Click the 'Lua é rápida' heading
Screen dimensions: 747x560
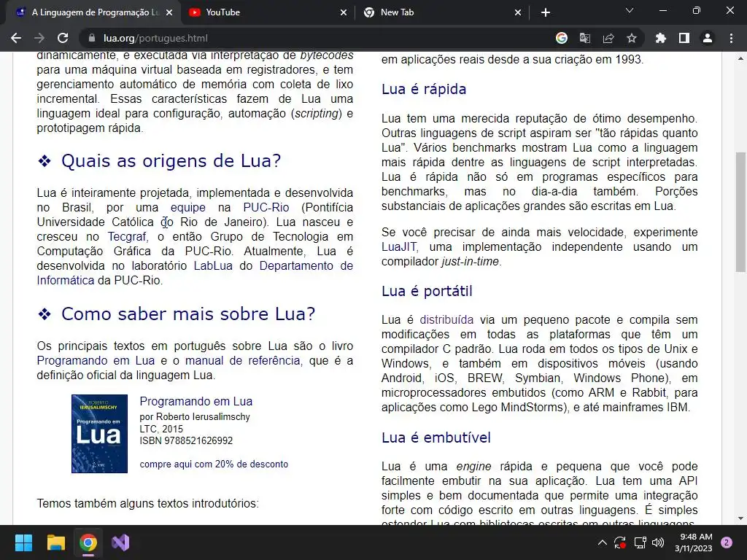[424, 89]
